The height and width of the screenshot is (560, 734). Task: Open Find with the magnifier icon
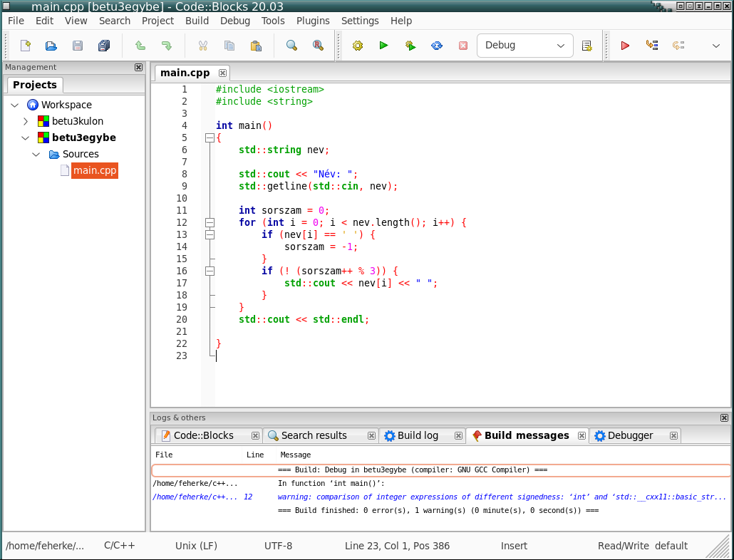[x=291, y=46]
